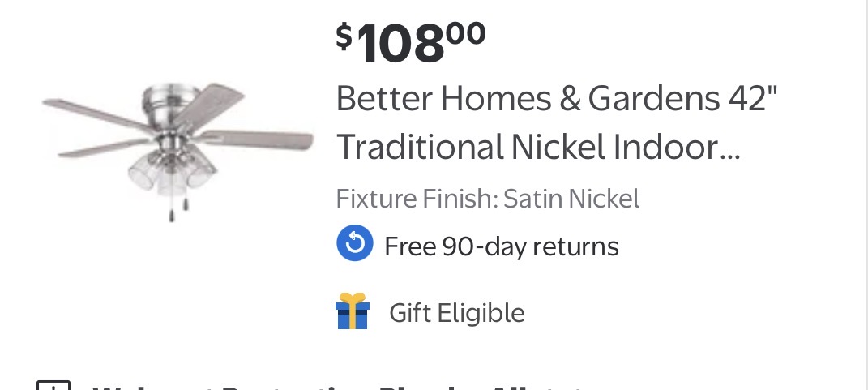Click the 'Satin Nickel' finish value

(x=571, y=199)
